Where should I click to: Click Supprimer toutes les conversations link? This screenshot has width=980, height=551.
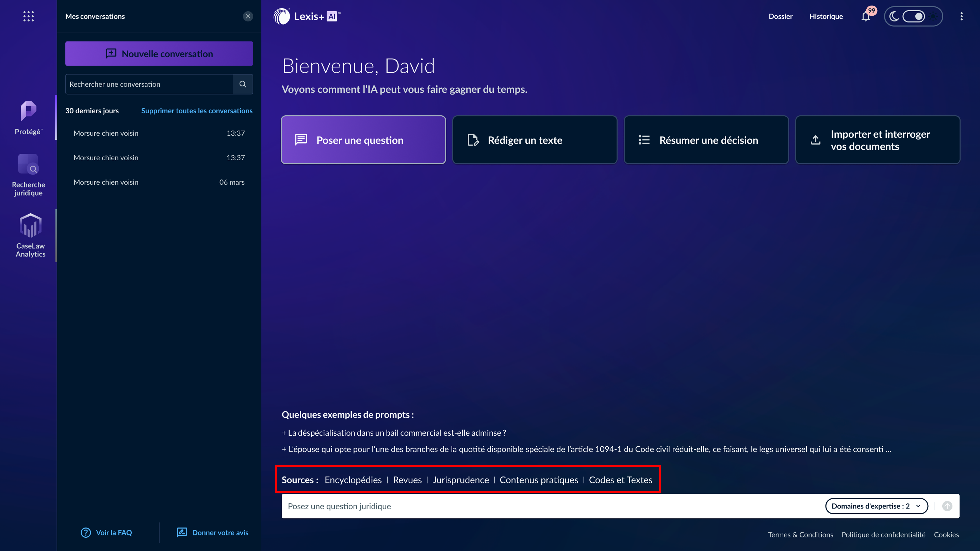(x=197, y=111)
